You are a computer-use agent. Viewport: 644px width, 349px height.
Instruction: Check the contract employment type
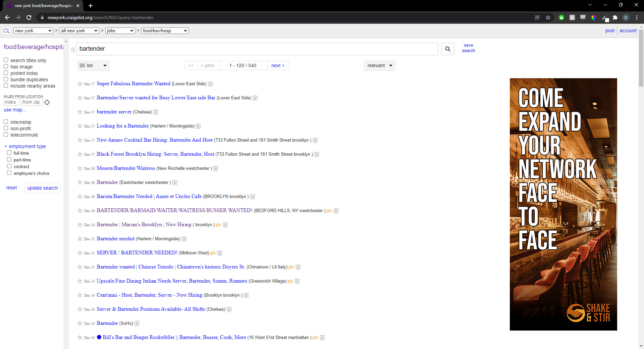(x=9, y=166)
